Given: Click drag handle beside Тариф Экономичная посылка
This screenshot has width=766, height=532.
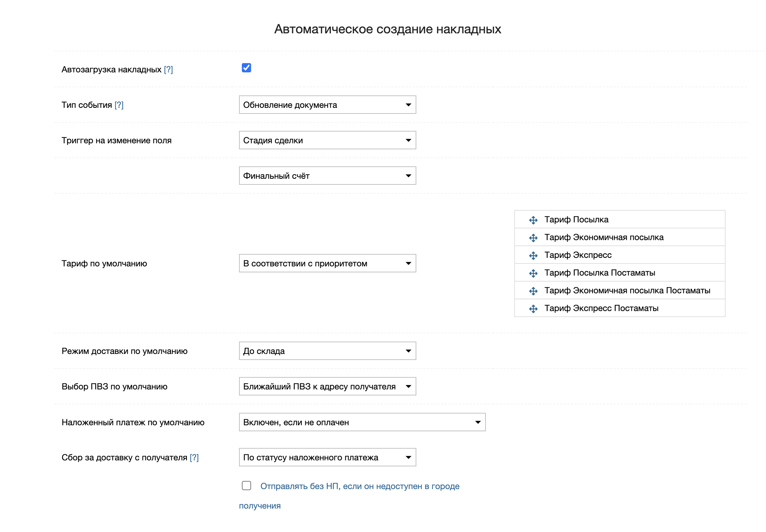Looking at the screenshot, I should pyautogui.click(x=533, y=238).
